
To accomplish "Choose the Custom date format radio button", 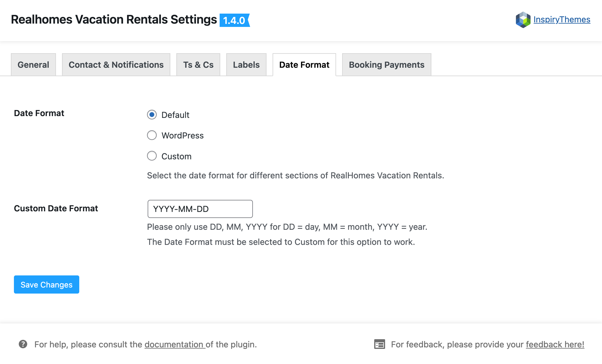I will click(152, 156).
